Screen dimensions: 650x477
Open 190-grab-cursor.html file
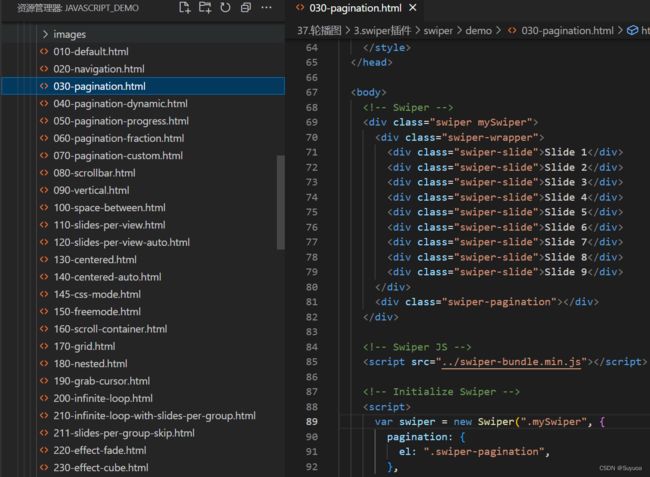[x=143, y=381]
